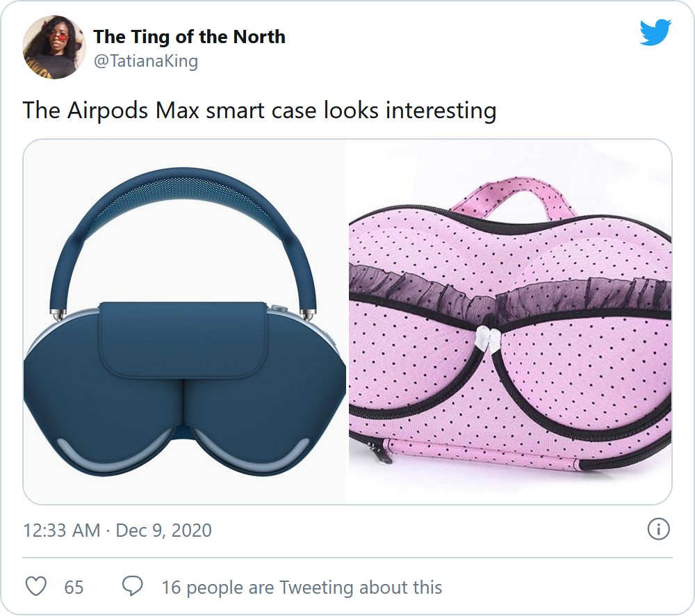695x616 pixels.
Task: Open the tweet info circle icon
Action: (658, 529)
